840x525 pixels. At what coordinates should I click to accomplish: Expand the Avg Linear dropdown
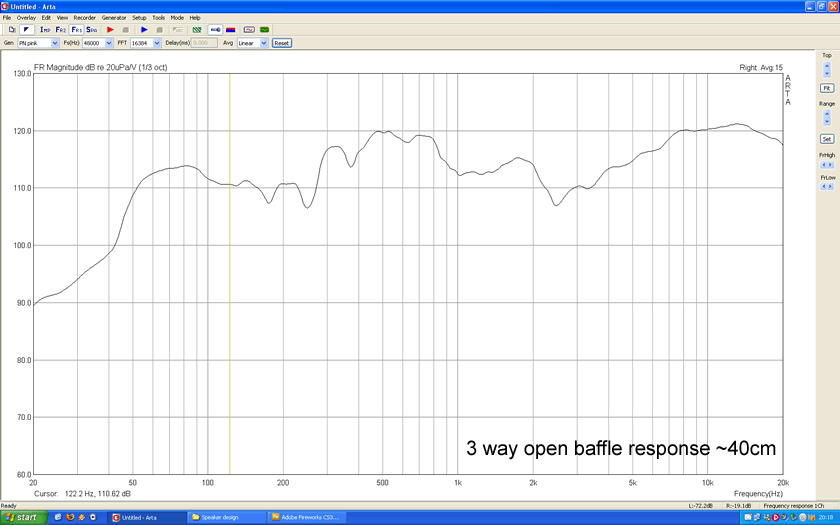(264, 43)
